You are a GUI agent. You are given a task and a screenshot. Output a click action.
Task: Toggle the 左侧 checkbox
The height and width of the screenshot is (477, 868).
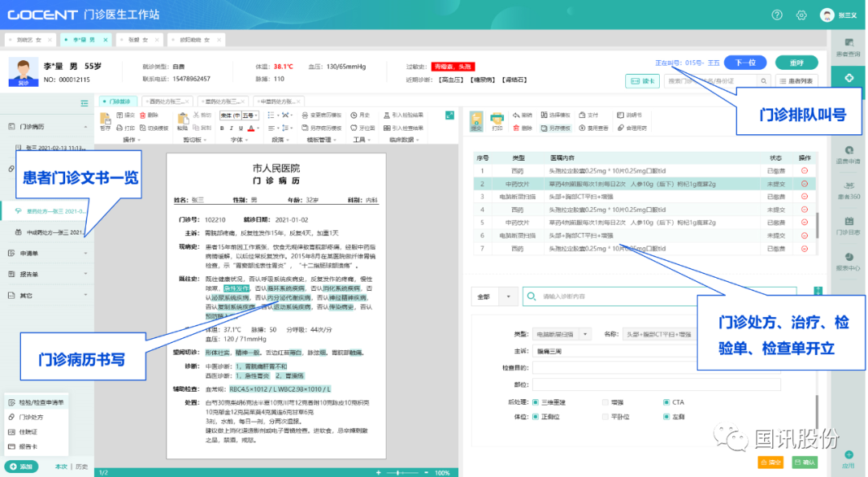(x=666, y=417)
